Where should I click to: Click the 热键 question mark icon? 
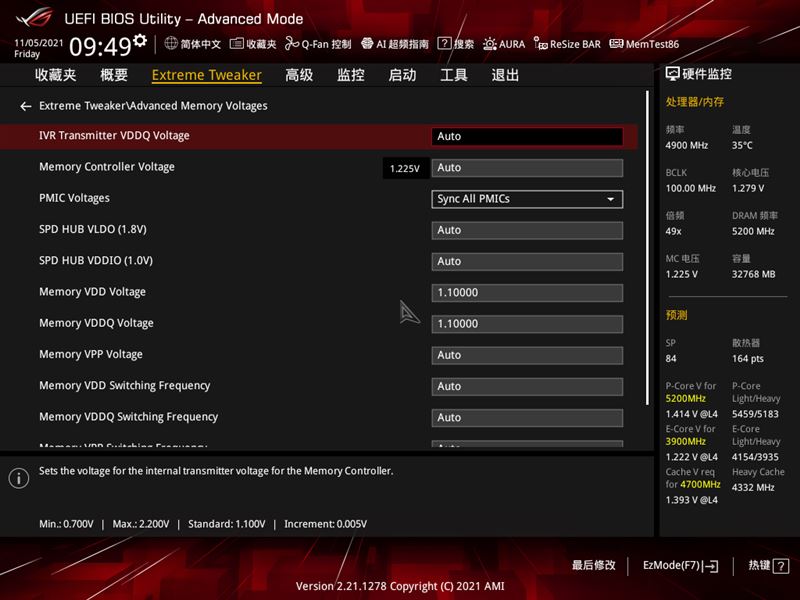click(781, 566)
